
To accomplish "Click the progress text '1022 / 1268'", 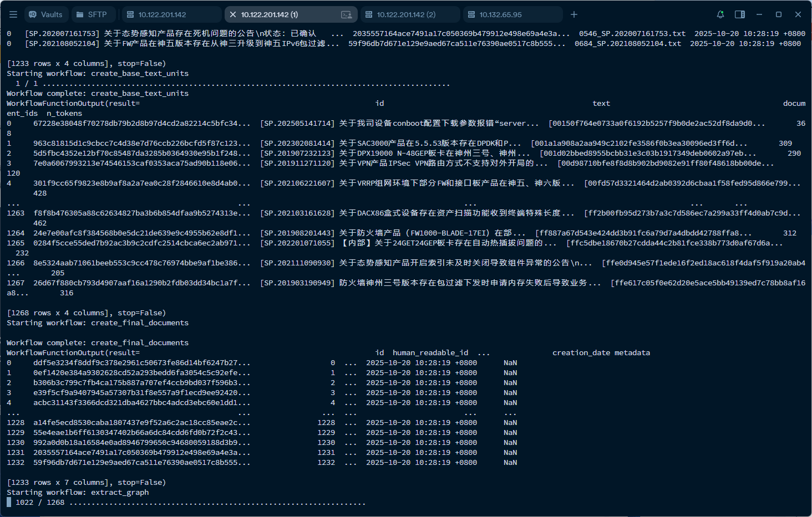I will (40, 502).
